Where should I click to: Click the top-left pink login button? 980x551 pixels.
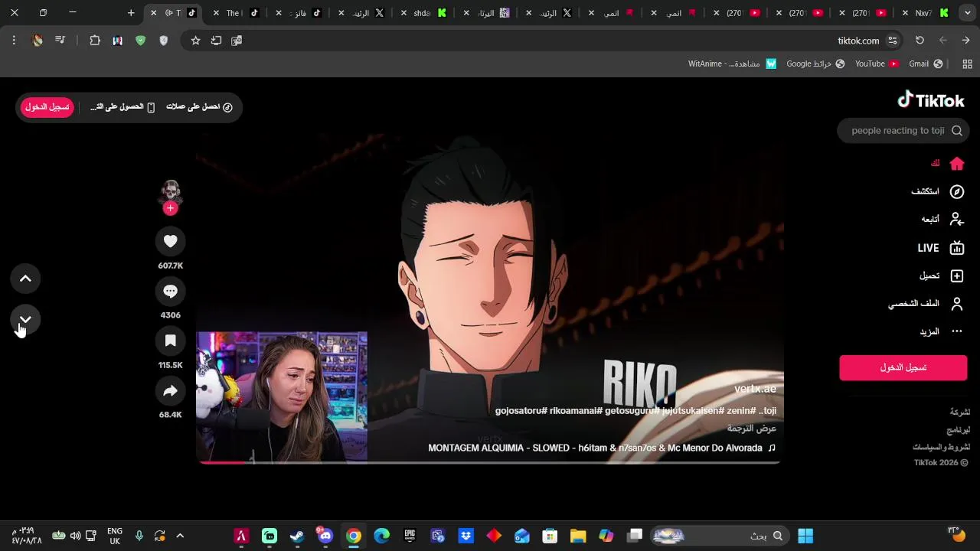click(47, 107)
